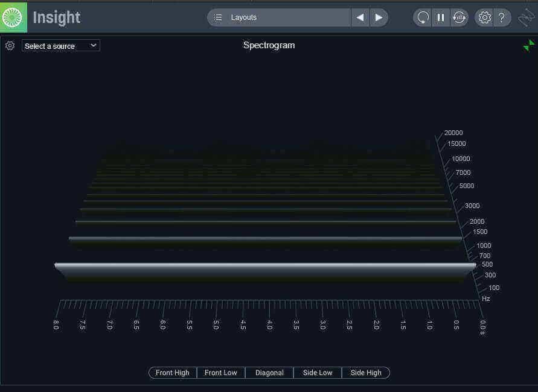
Task: Click the 4.0 time axis label
Action: [x=270, y=325]
